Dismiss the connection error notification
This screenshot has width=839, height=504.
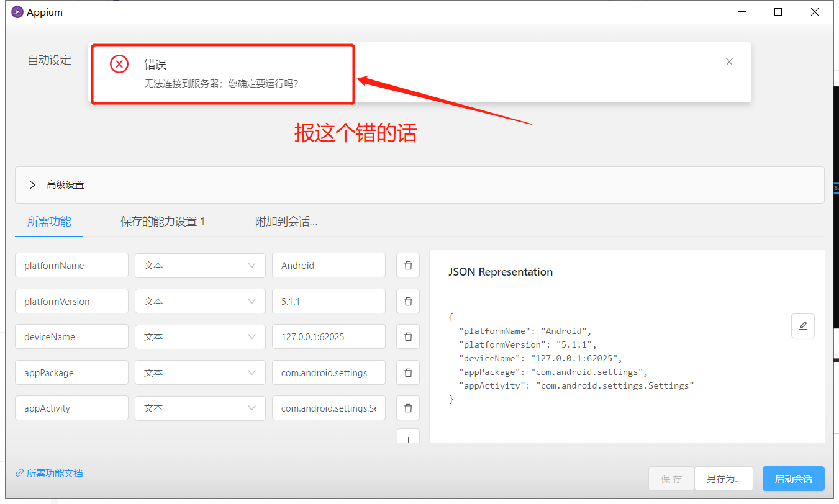click(729, 61)
